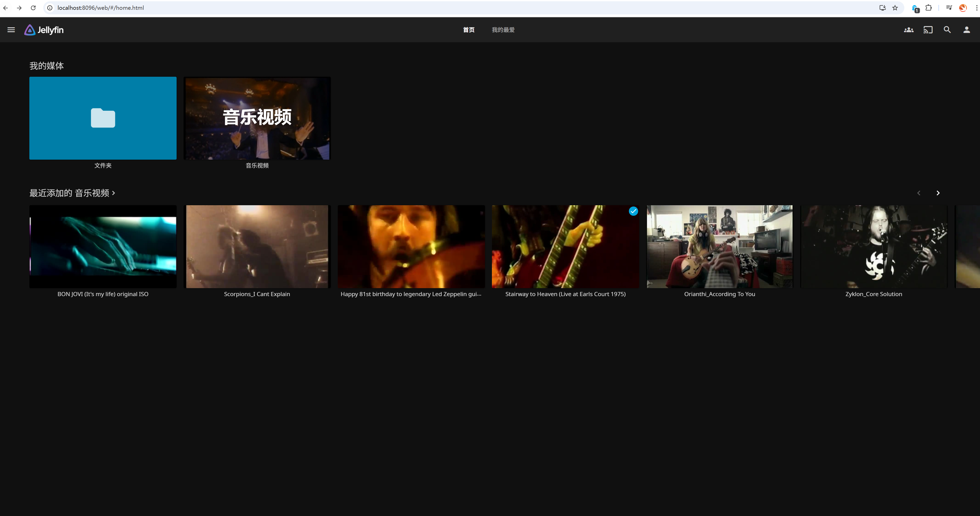Open the search magnifier icon

tap(947, 30)
